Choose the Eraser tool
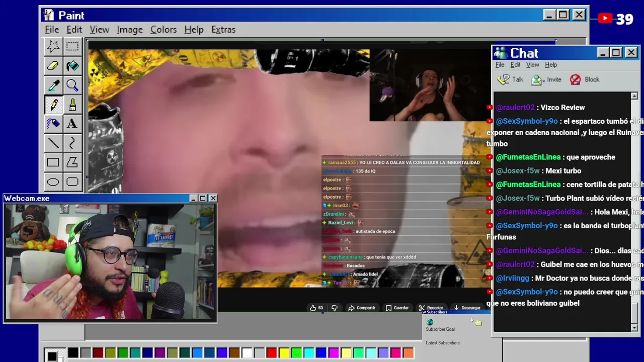 tap(53, 66)
